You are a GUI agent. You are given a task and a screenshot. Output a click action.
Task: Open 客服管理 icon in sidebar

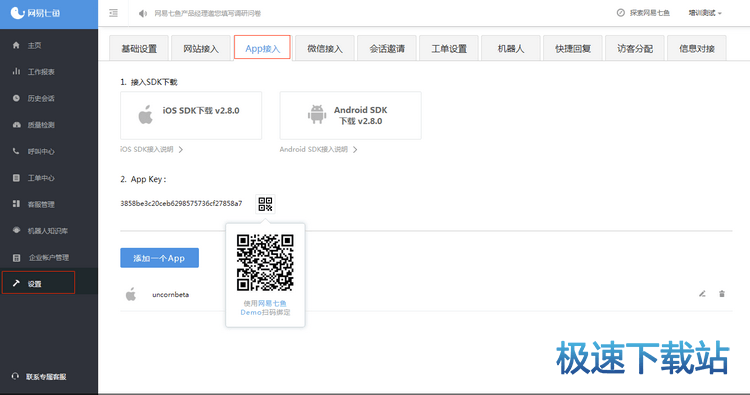[16, 204]
